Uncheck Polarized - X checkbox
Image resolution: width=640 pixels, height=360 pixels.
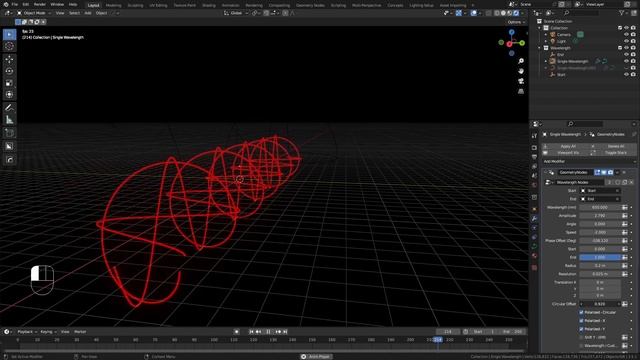pos(581,320)
